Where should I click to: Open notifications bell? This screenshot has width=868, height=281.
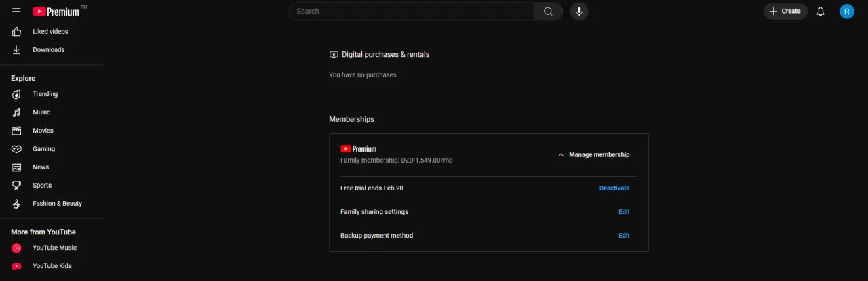(821, 12)
